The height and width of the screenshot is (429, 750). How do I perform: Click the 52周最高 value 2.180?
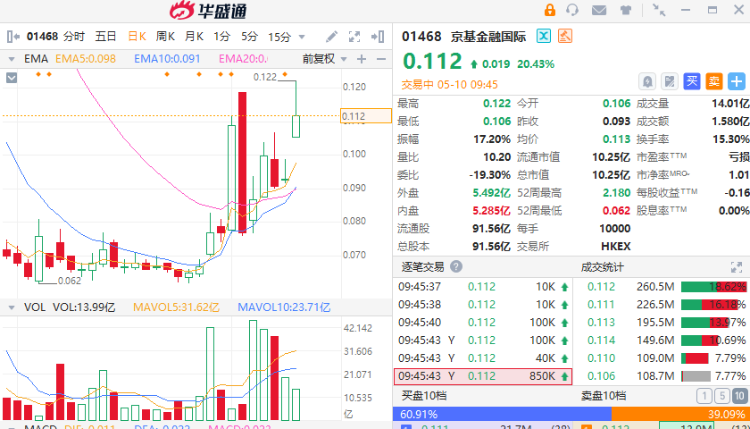(617, 193)
